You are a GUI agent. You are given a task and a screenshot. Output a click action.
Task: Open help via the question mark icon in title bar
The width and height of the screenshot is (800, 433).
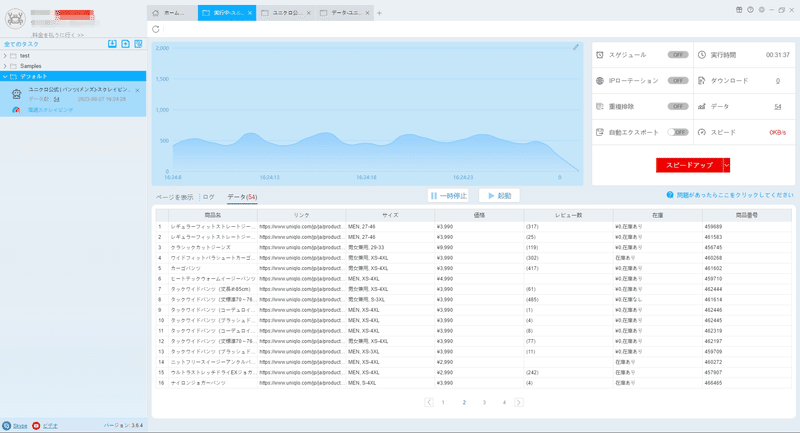pos(751,10)
